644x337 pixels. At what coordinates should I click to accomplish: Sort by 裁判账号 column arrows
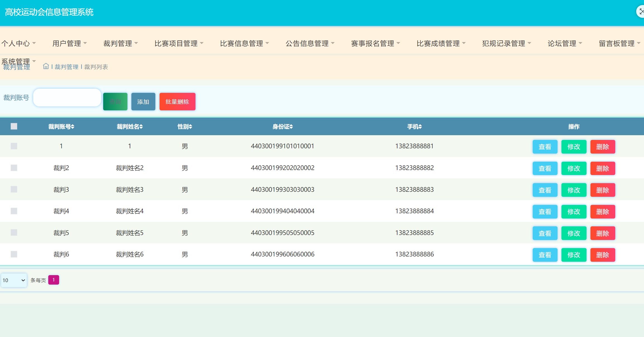tap(73, 127)
